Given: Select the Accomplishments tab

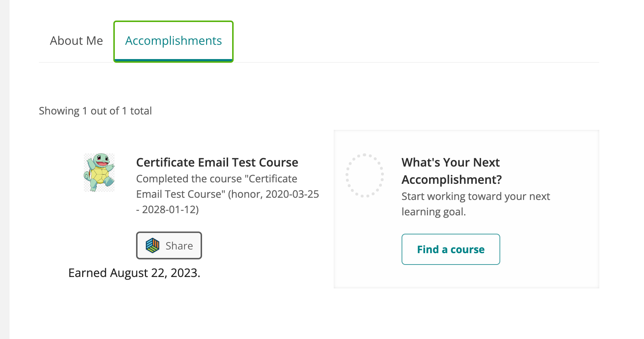Looking at the screenshot, I should click(x=173, y=41).
